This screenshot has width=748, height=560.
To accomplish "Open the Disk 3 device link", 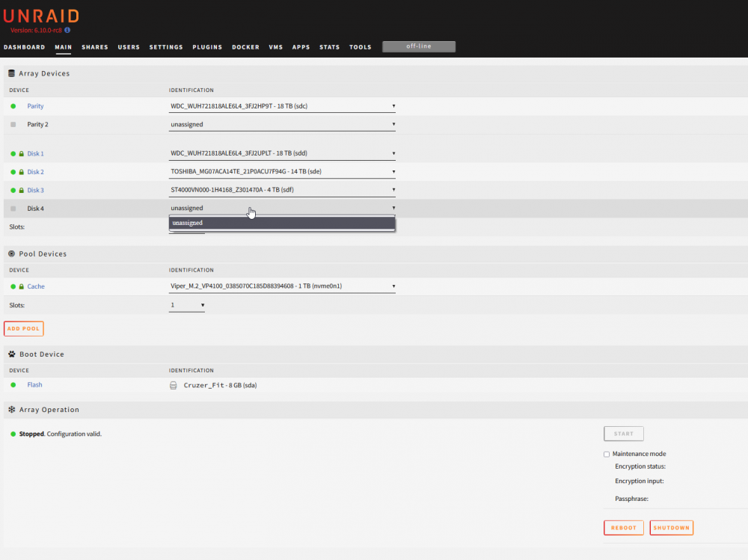I will (35, 191).
